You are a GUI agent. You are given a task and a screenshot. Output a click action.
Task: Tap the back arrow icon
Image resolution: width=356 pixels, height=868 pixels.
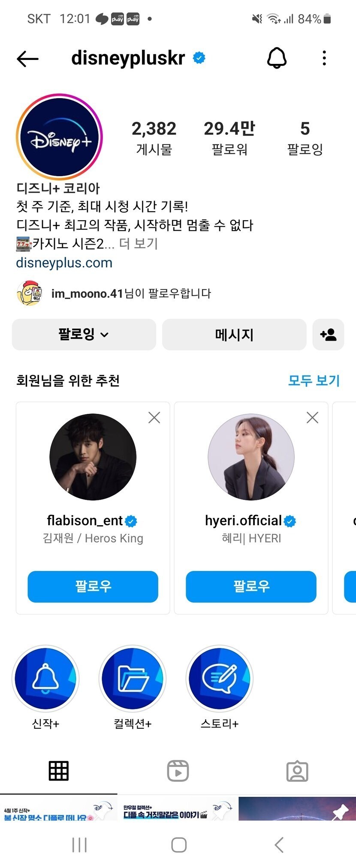[27, 59]
